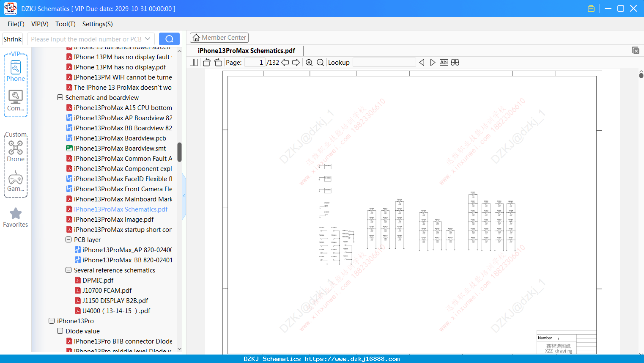Open iPhone13ProMax startup short file
Screen dimensions: 644x363
point(119,230)
